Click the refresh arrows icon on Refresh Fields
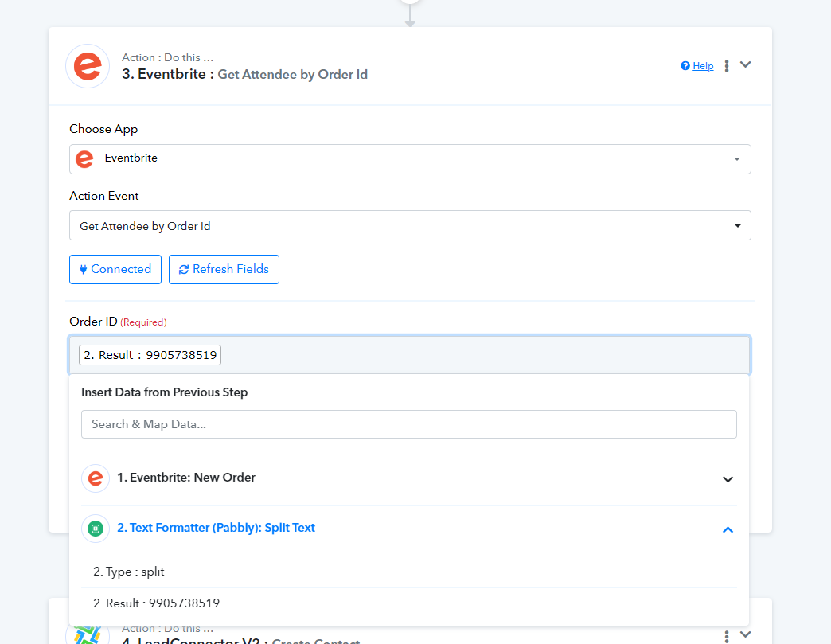Screen dimensions: 831x644 (x=184, y=269)
